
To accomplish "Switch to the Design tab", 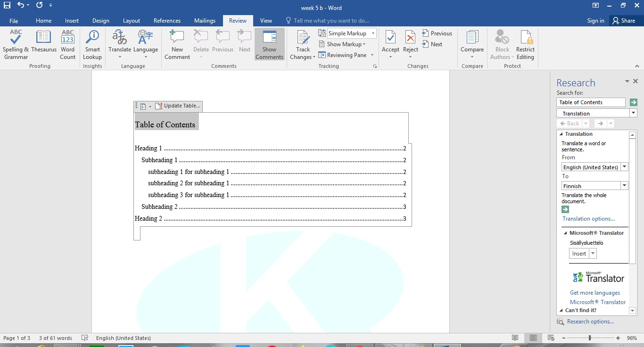I will pyautogui.click(x=100, y=21).
